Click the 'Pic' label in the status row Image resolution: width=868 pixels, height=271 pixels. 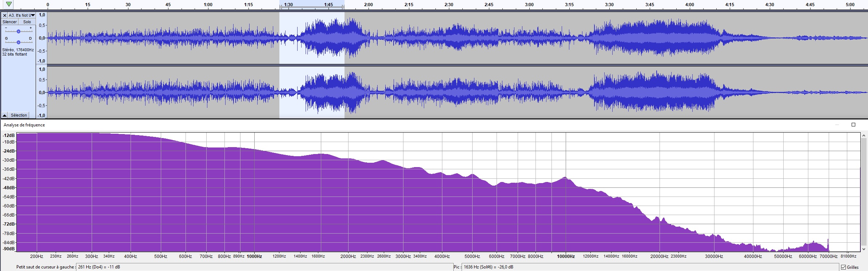457,267
